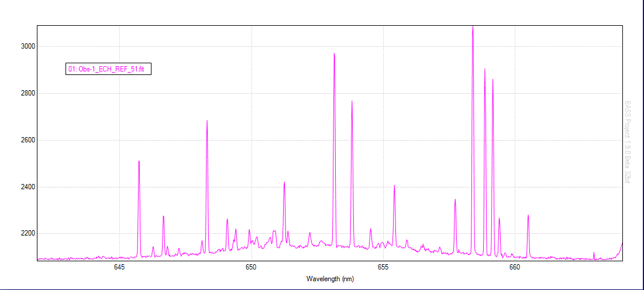This screenshot has width=644, height=290.
Task: Click the Obs-1_ECH_REF_51.fit legend label
Action: pos(106,69)
